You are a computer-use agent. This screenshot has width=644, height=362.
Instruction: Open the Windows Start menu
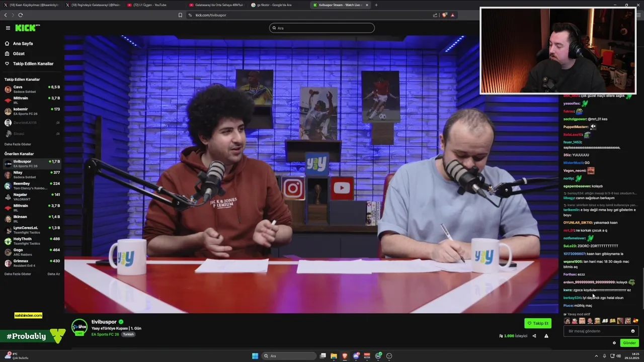coord(255,356)
